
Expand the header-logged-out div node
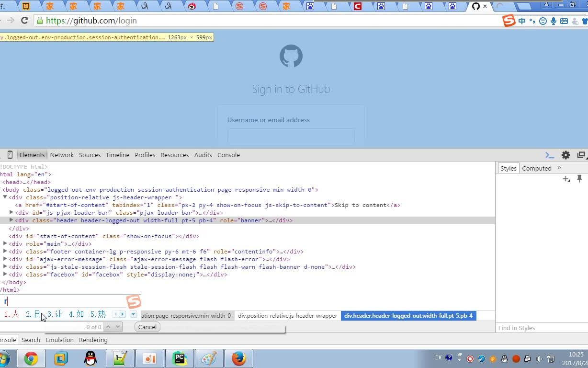12,220
